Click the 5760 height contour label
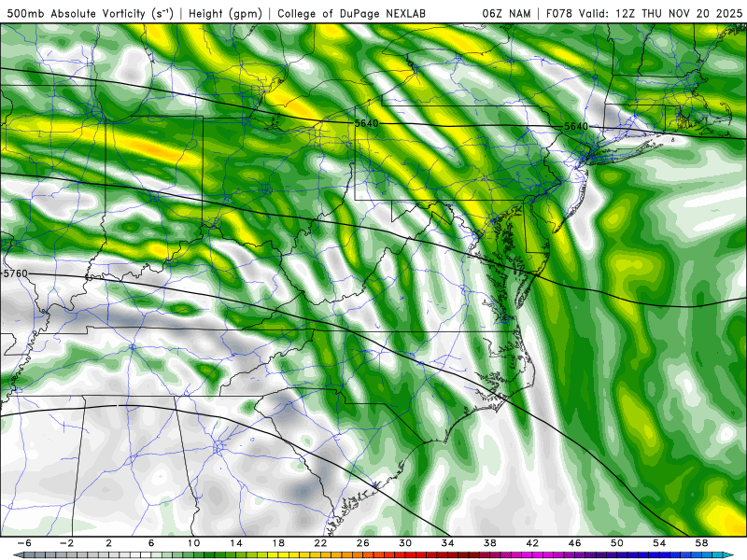 (x=16, y=273)
